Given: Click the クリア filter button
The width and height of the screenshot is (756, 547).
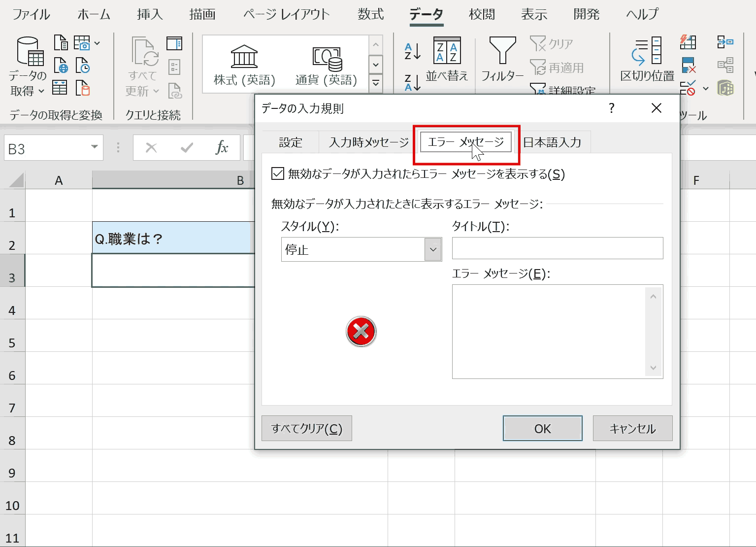Looking at the screenshot, I should pyautogui.click(x=552, y=44).
